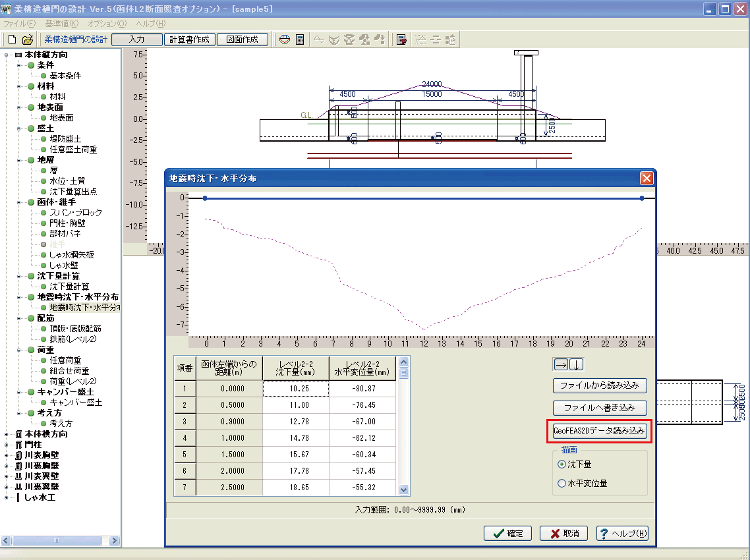Viewport: 750px width, 560px height.
Task: Select the 頂版・底版配筋 tree item
Action: tap(76, 329)
